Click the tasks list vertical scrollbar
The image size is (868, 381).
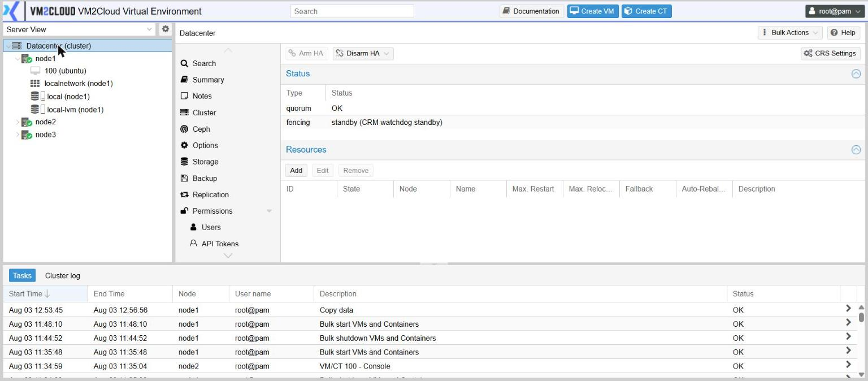pyautogui.click(x=861, y=342)
